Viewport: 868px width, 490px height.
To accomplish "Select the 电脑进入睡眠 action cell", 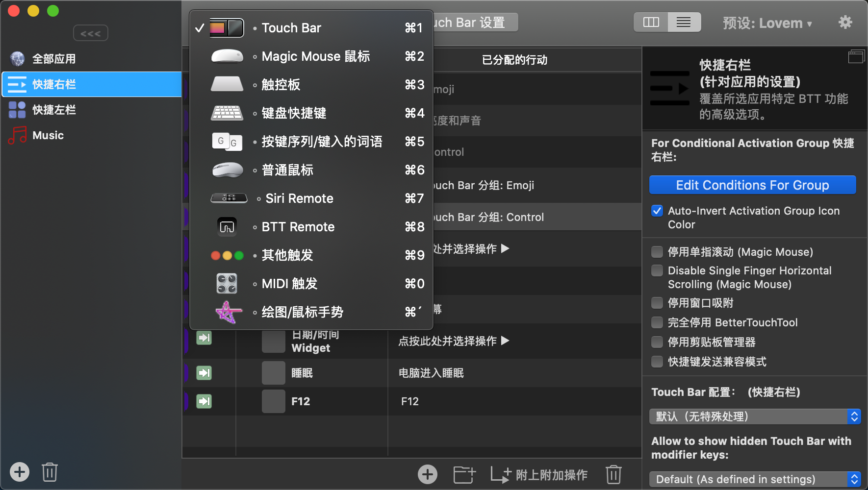I will [514, 373].
